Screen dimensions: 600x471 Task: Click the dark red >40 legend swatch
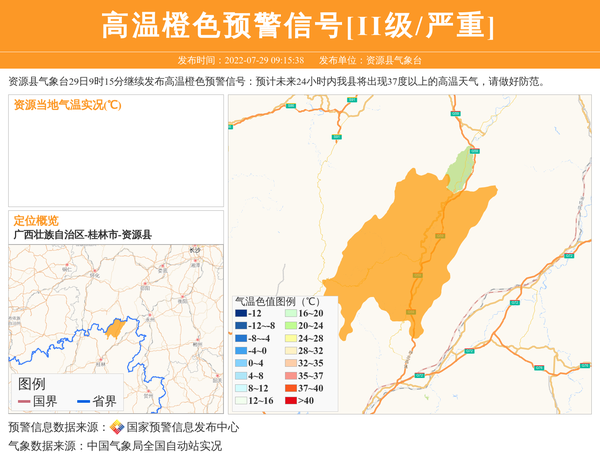pyautogui.click(x=290, y=401)
